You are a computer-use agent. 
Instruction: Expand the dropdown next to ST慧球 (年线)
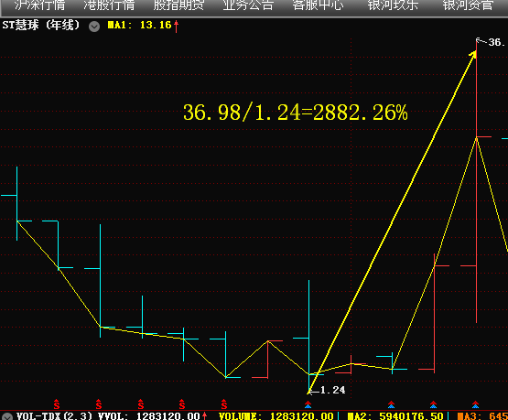(x=94, y=27)
